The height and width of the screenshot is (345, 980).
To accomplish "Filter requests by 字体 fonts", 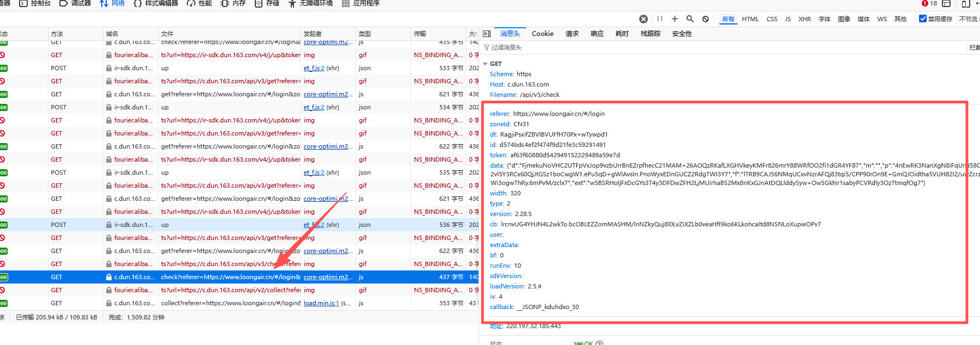I will [x=824, y=19].
